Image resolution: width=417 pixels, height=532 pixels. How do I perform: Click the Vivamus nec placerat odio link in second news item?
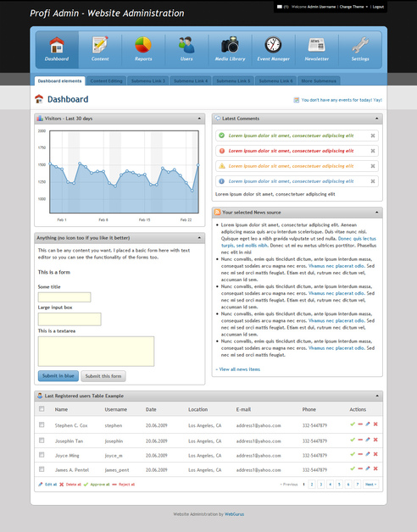coord(336,266)
